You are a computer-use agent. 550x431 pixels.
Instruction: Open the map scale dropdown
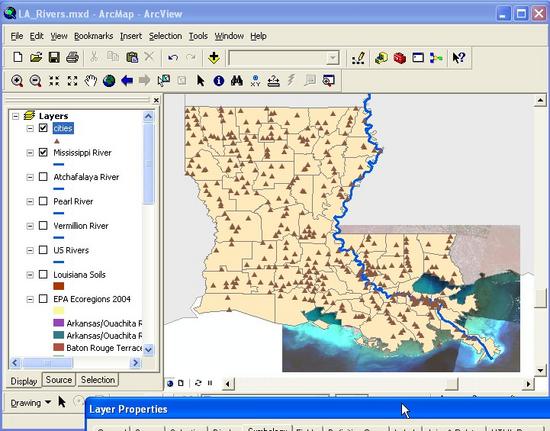click(332, 58)
